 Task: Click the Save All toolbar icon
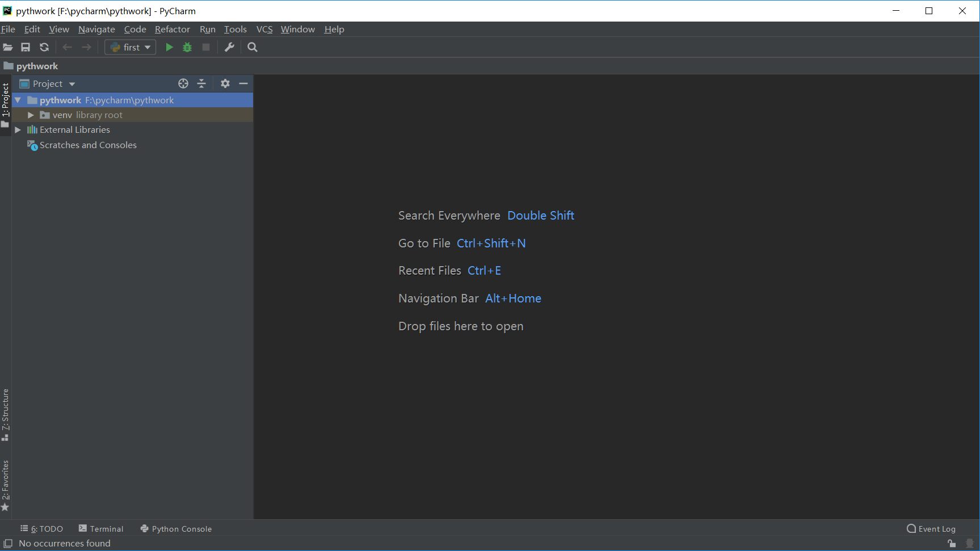26,47
